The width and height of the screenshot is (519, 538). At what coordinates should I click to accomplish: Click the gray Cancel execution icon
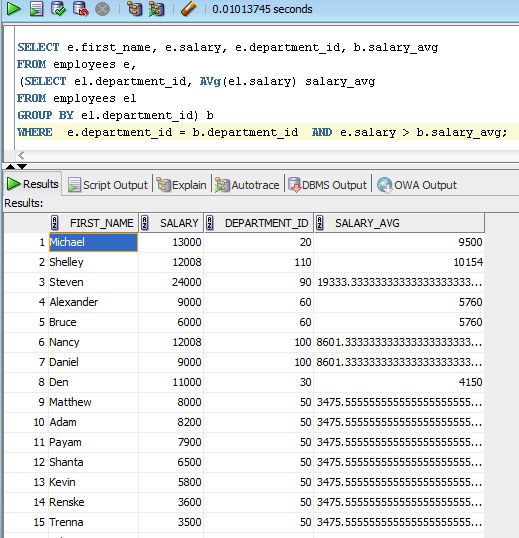point(102,9)
